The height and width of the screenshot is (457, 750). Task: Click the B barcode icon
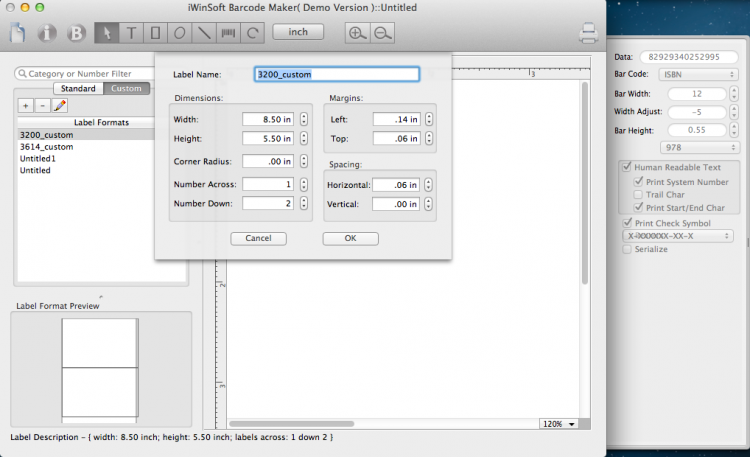click(x=76, y=33)
